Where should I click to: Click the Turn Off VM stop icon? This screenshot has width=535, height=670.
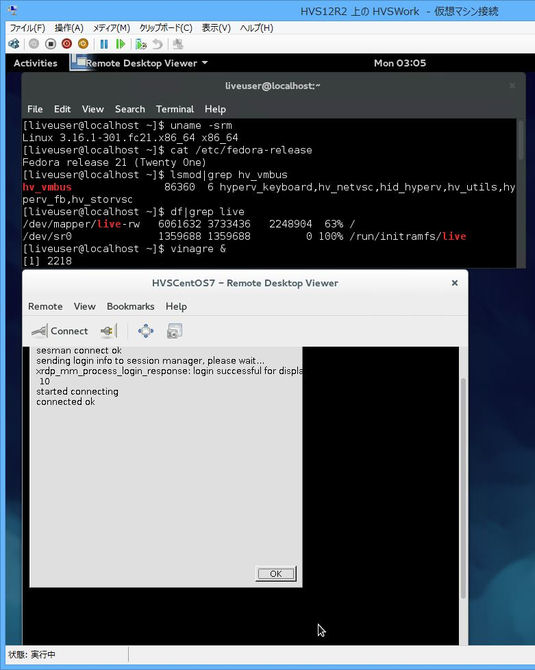pyautogui.click(x=50, y=44)
